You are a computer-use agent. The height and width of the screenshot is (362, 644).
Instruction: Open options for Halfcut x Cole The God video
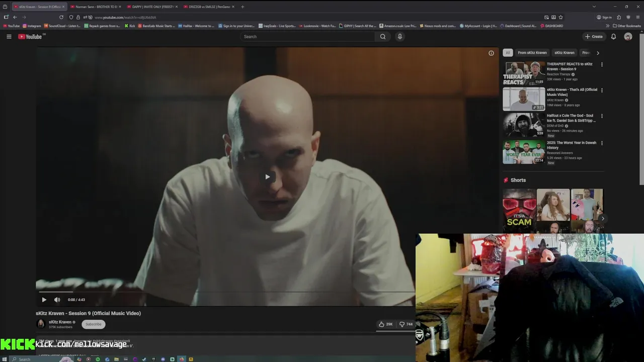tap(602, 116)
